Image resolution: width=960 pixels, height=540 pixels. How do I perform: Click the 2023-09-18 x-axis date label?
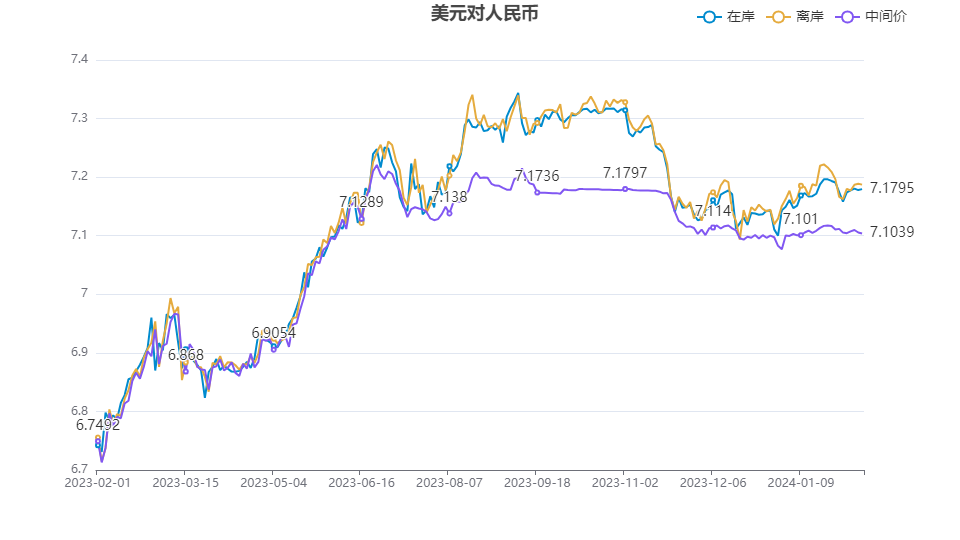pyautogui.click(x=535, y=482)
